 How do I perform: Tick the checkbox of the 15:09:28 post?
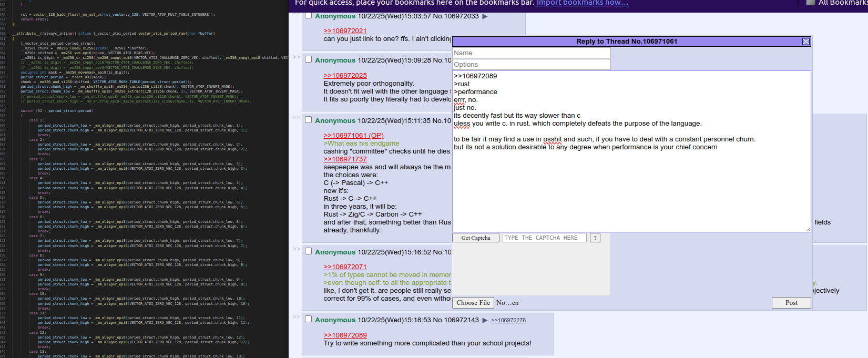click(x=309, y=59)
